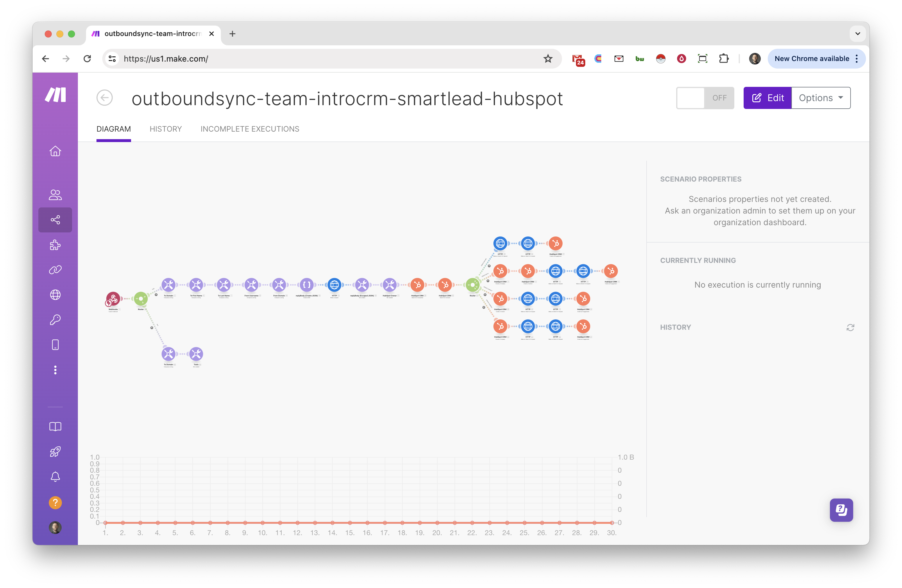Click the Edit button
Image resolution: width=902 pixels, height=588 pixels.
click(767, 98)
